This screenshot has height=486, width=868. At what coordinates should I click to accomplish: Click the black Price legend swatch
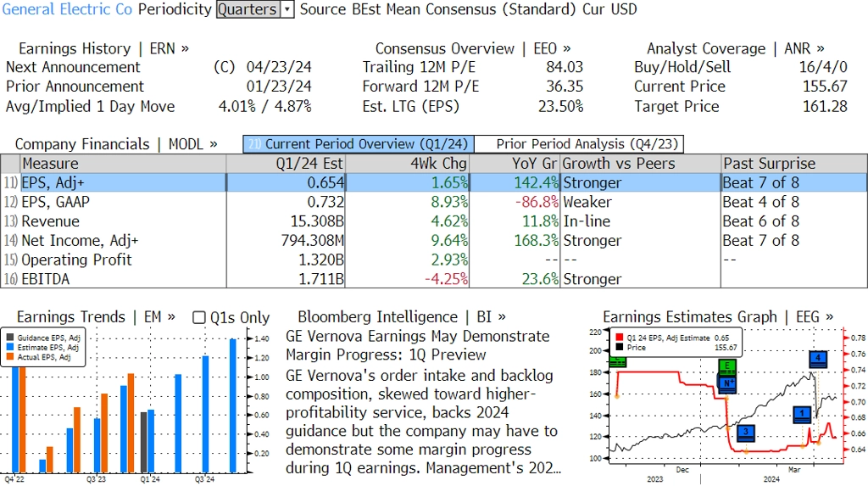pyautogui.click(x=619, y=348)
